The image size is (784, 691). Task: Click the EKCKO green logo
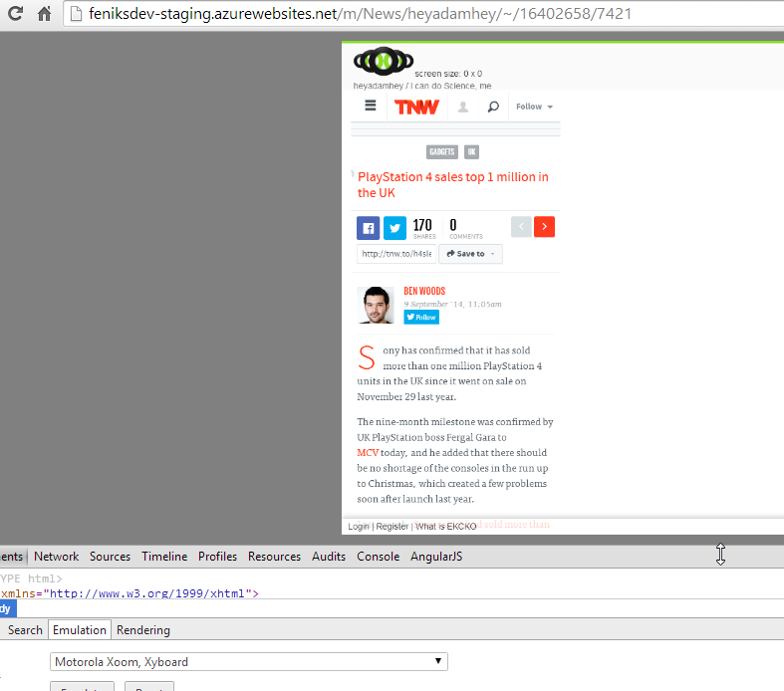[384, 62]
